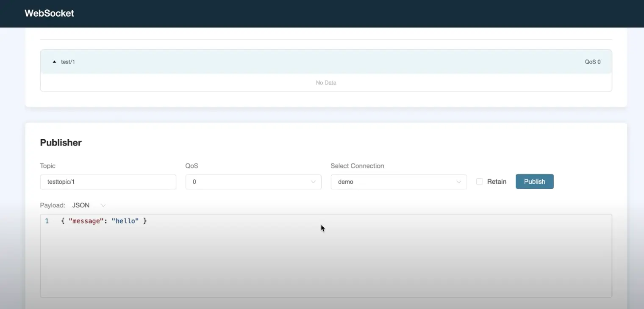The width and height of the screenshot is (644, 309).
Task: Click the Retain label text
Action: [497, 182]
